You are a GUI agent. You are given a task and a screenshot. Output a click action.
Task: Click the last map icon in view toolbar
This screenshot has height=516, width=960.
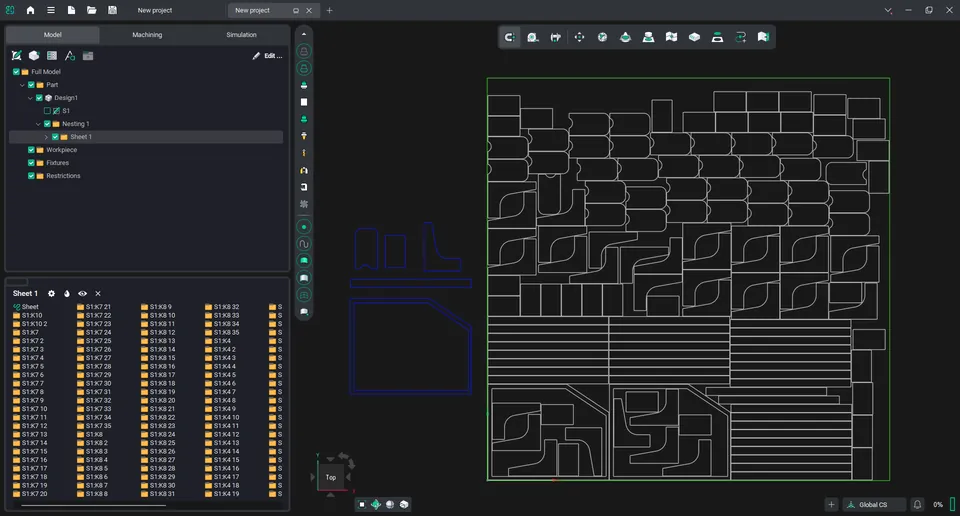[x=763, y=37]
